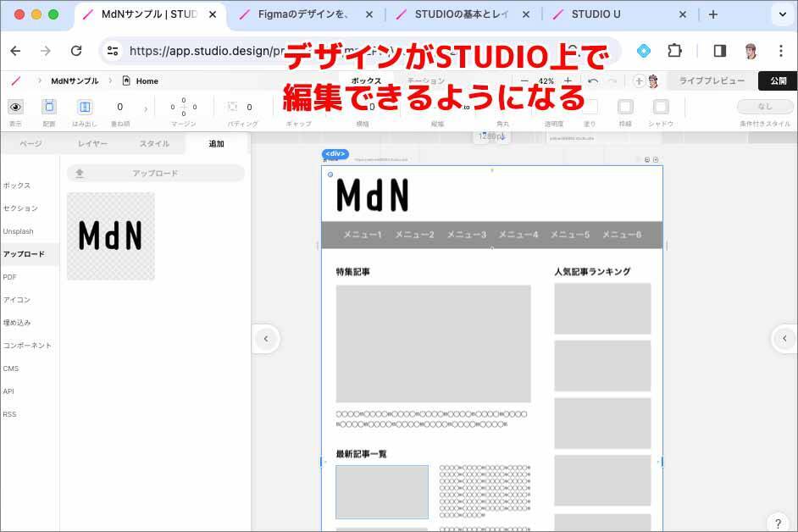Image resolution: width=798 pixels, height=532 pixels.
Task: Click the zoom in plus icon
Action: (x=568, y=81)
